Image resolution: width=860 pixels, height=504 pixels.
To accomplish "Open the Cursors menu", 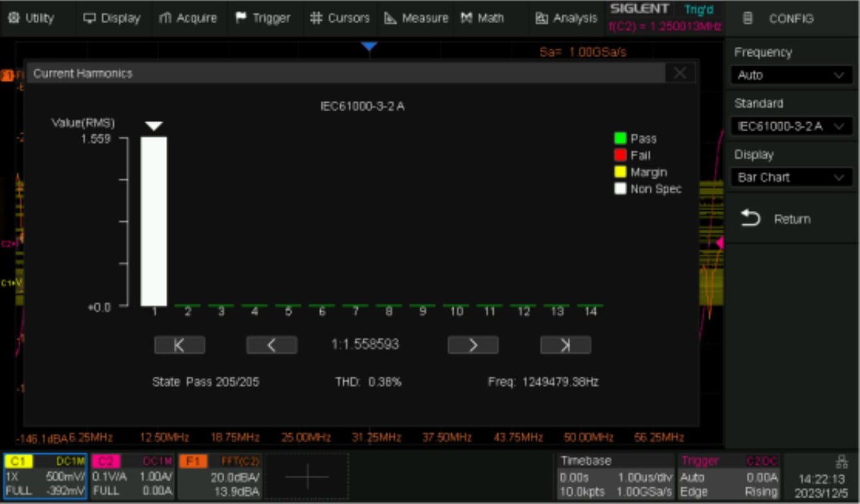I will point(340,18).
